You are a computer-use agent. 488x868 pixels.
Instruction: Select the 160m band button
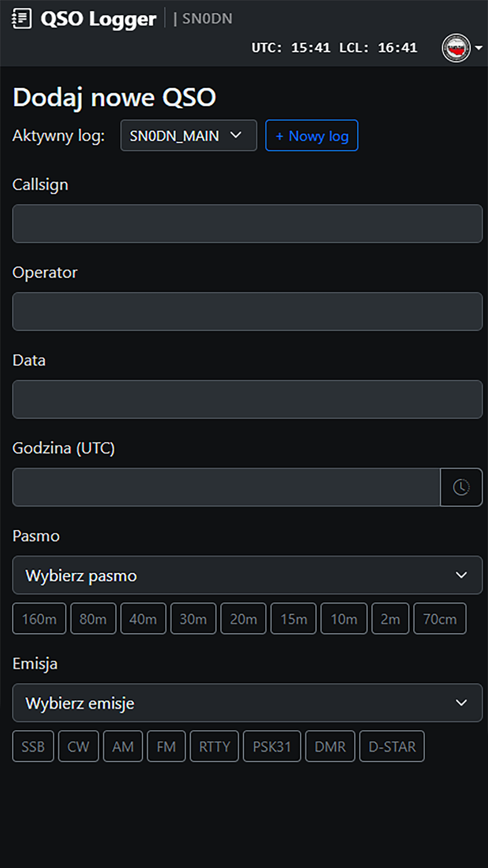click(x=39, y=618)
